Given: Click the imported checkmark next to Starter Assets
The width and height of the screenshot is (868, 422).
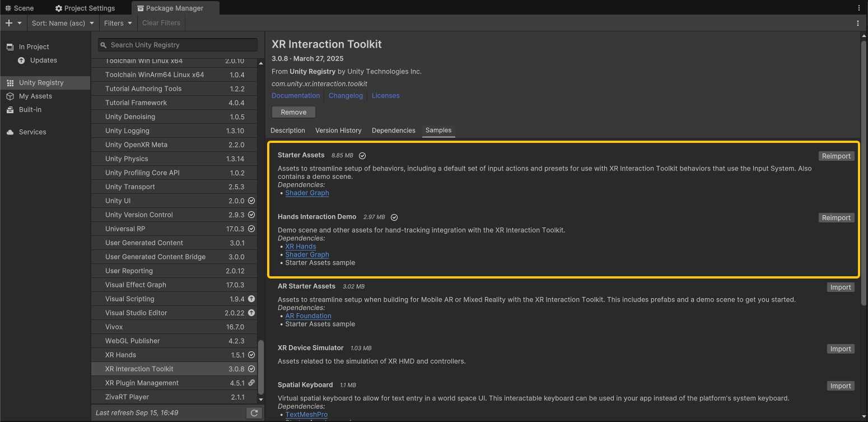Looking at the screenshot, I should click(x=362, y=156).
